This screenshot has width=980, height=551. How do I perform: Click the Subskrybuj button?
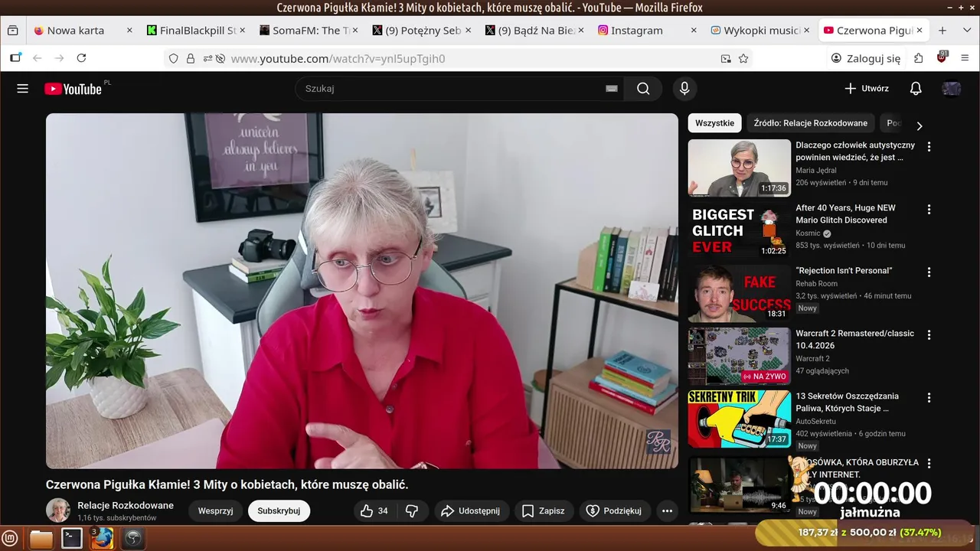tap(279, 510)
